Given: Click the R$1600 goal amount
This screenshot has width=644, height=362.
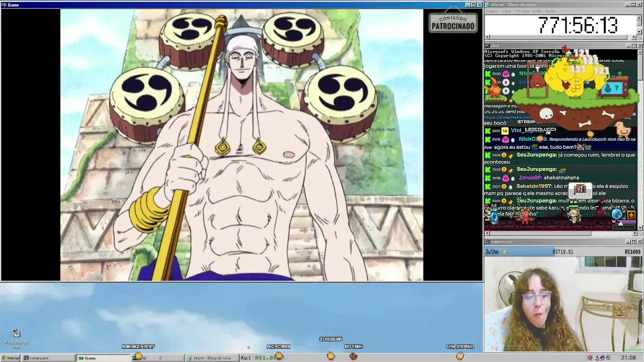Looking at the screenshot, I should [632, 252].
